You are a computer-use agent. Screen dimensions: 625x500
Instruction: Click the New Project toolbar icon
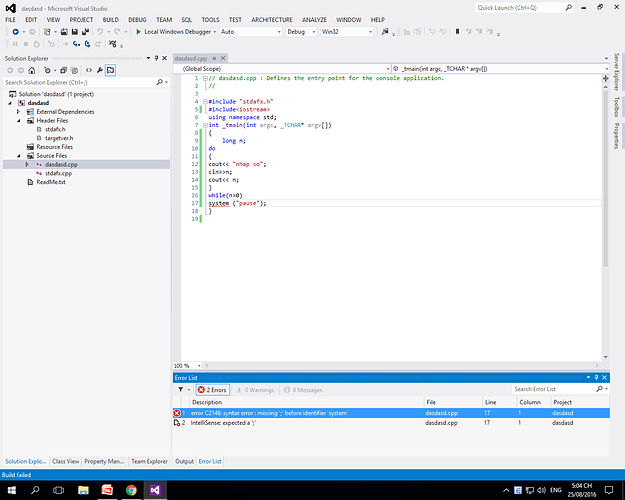tap(47, 32)
